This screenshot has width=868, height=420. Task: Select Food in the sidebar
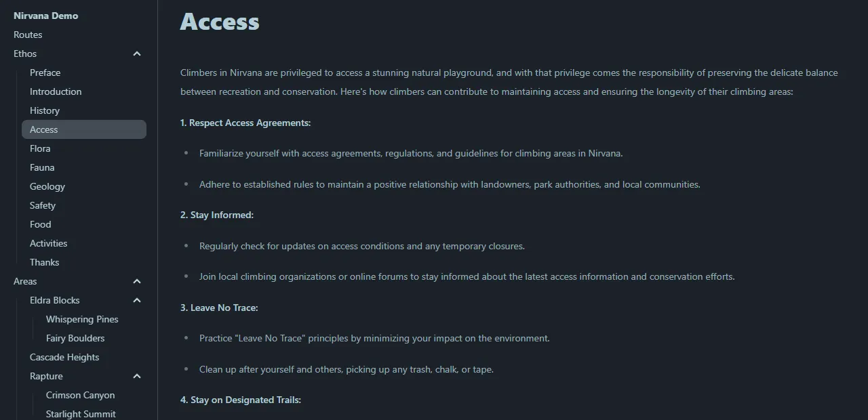point(41,224)
